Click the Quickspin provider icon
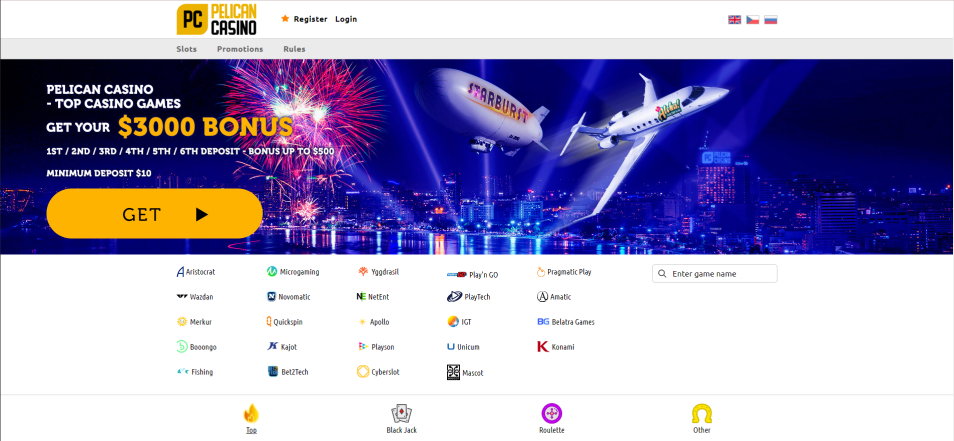 point(269,322)
